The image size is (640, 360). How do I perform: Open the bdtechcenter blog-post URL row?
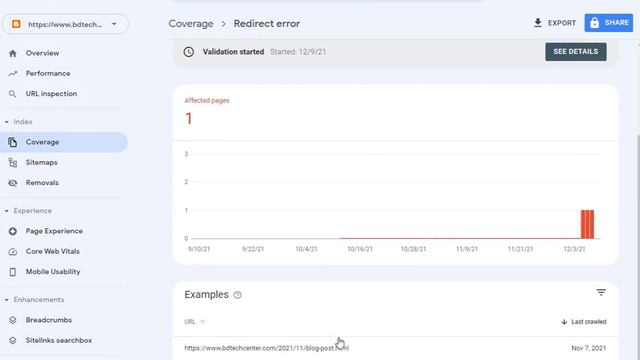tap(395, 348)
